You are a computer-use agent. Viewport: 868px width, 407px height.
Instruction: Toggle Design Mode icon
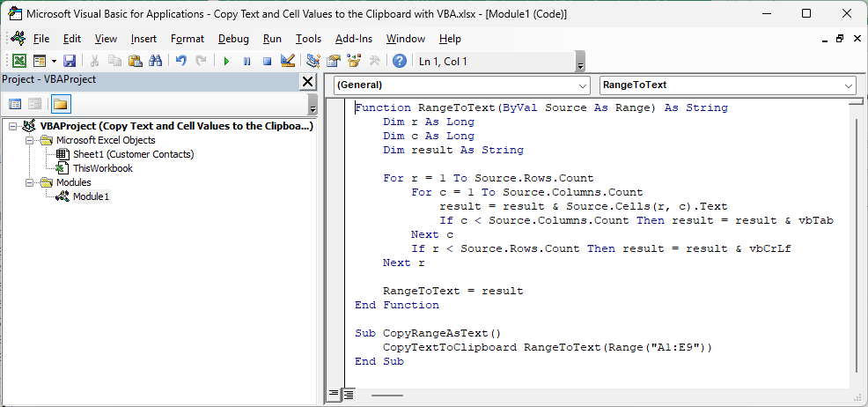[287, 61]
